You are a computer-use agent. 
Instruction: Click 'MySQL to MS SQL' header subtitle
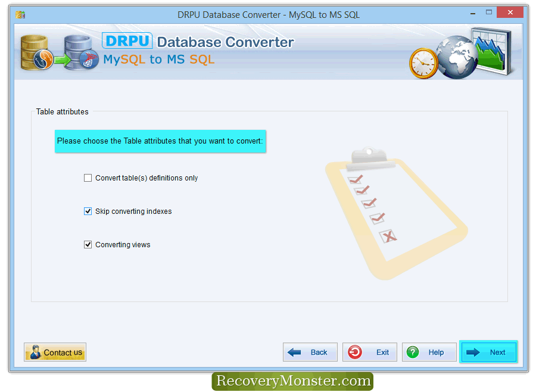pyautogui.click(x=159, y=60)
